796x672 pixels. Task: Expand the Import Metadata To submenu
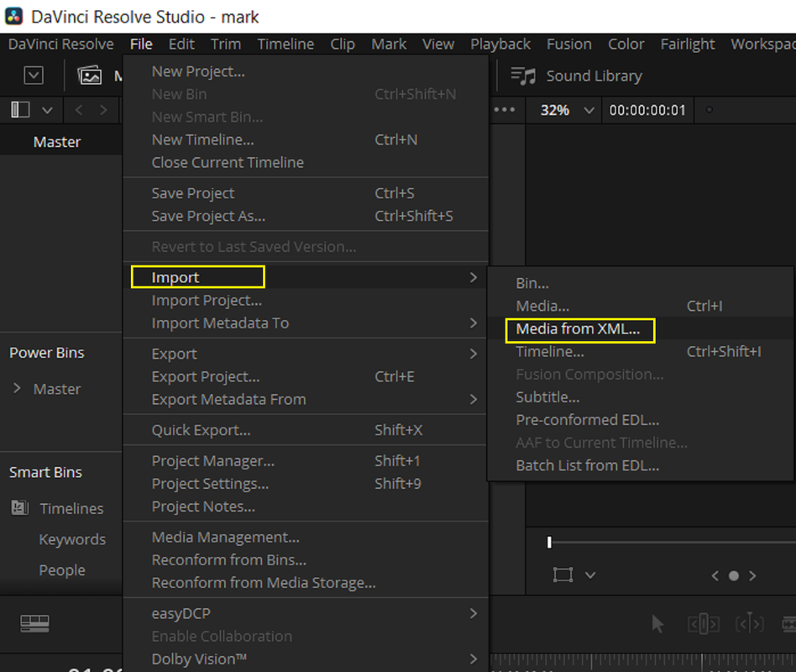click(x=473, y=323)
